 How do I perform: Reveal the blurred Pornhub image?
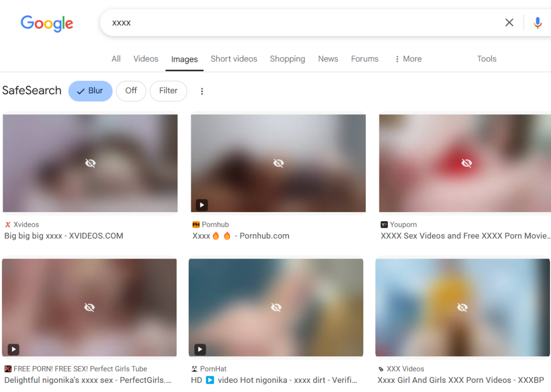279,163
